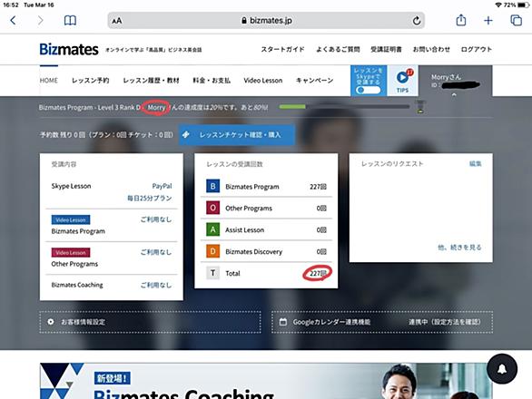Open a new tab with plus icon
The height and width of the screenshot is (399, 532).
pyautogui.click(x=488, y=21)
